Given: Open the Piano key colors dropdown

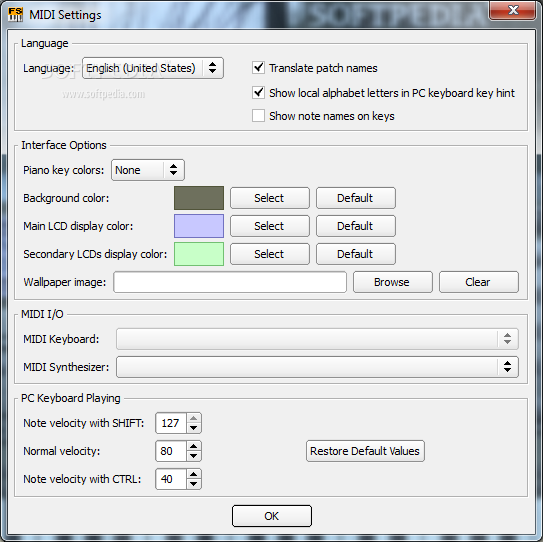Looking at the screenshot, I should point(148,170).
